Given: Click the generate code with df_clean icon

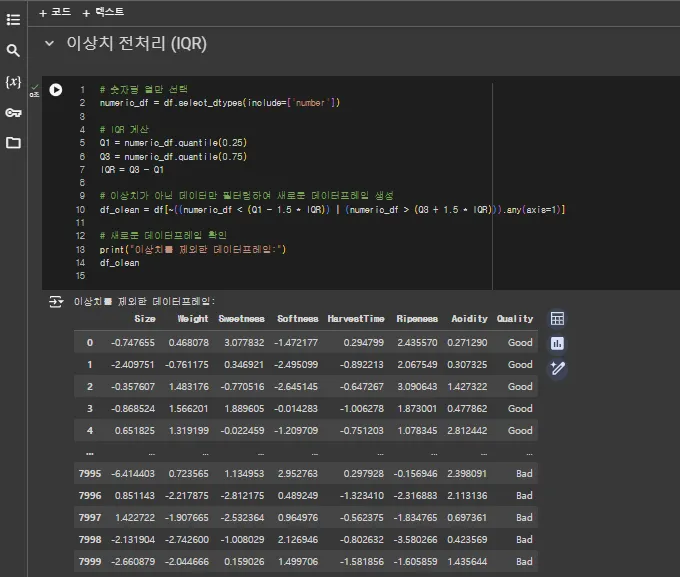Looking at the screenshot, I should (x=557, y=369).
